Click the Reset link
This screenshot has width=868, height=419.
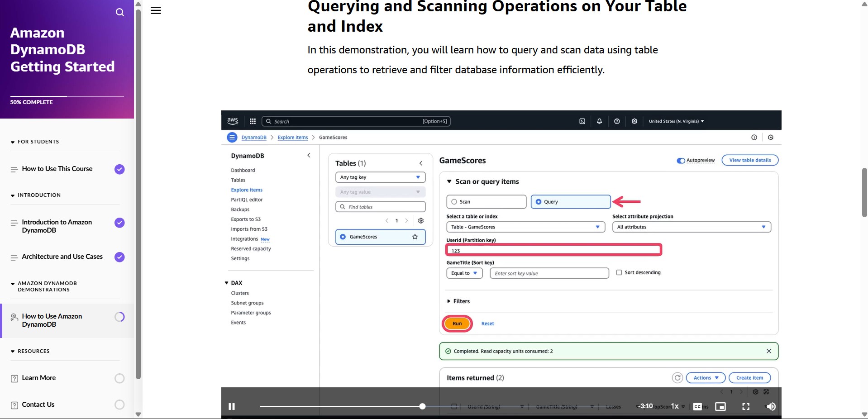[x=487, y=324]
